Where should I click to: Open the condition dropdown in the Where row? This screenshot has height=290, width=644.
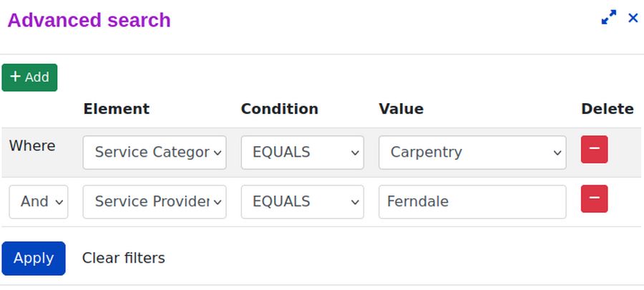(302, 153)
